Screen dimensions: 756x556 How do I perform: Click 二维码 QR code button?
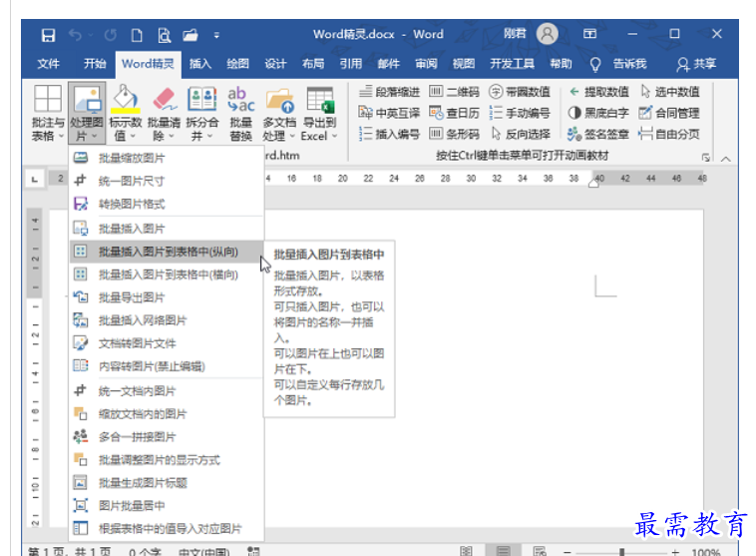click(454, 92)
